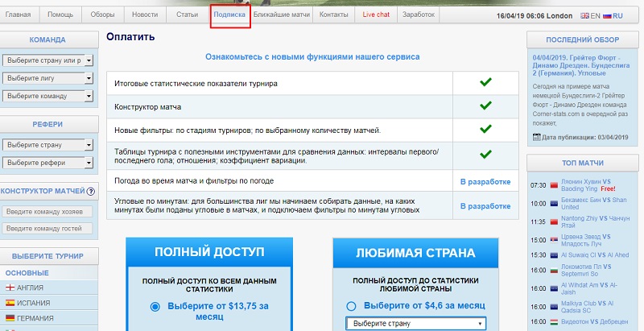Click the China flag at 07:30 match
The width and height of the screenshot is (644, 331).
tap(553, 185)
